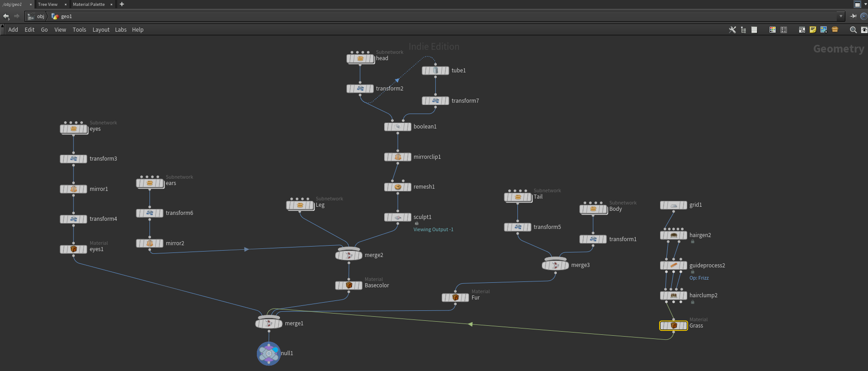This screenshot has width=868, height=371.
Task: Add a sticky note with yellow icon
Action: [x=813, y=30]
